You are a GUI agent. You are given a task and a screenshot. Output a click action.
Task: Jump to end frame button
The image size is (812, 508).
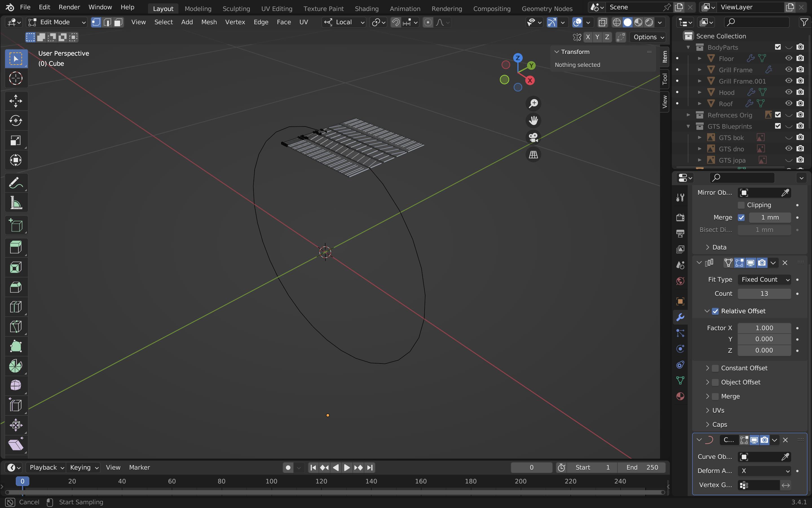pos(369,468)
